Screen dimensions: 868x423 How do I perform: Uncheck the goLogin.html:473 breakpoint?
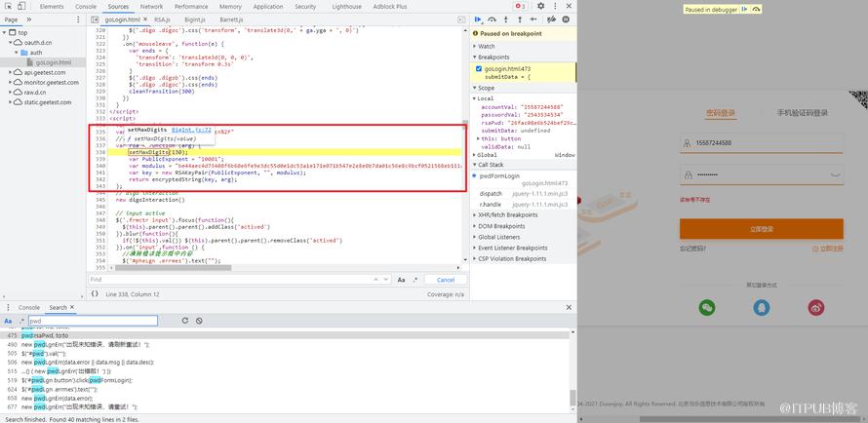479,69
